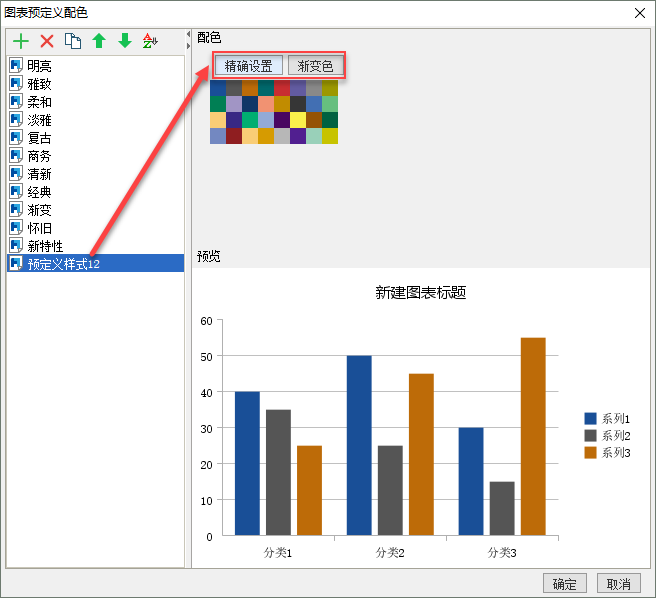Viewport: 656px width, 598px height.
Task: Click the blue 系列1 bar in 分类2
Action: click(x=359, y=445)
